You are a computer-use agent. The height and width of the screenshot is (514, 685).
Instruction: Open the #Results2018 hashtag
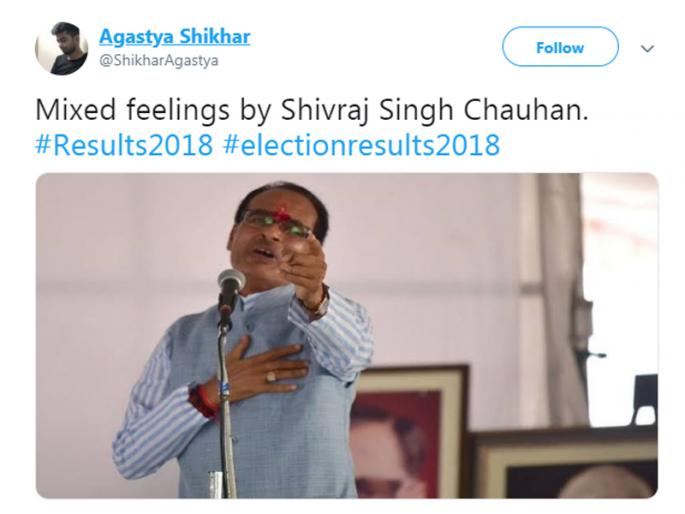(124, 145)
